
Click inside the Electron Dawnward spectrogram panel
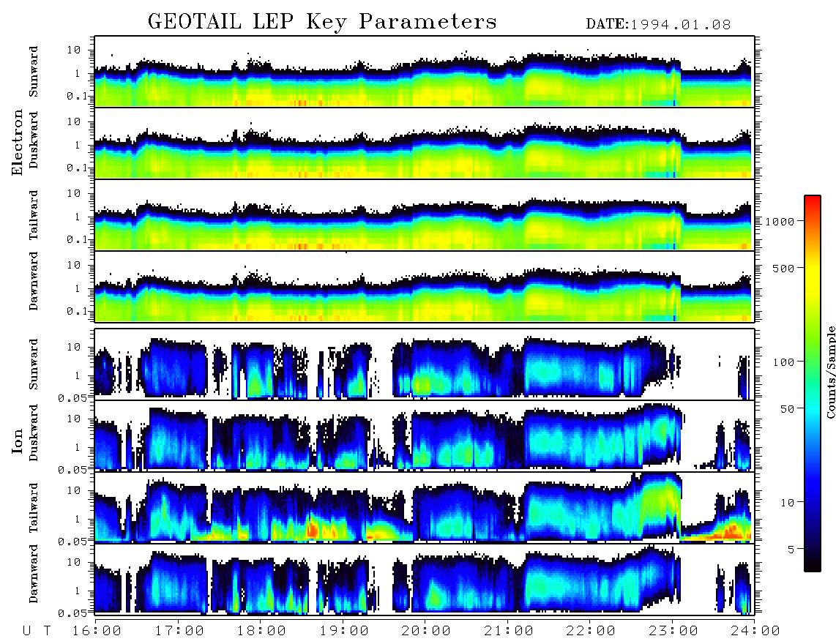tap(425, 287)
